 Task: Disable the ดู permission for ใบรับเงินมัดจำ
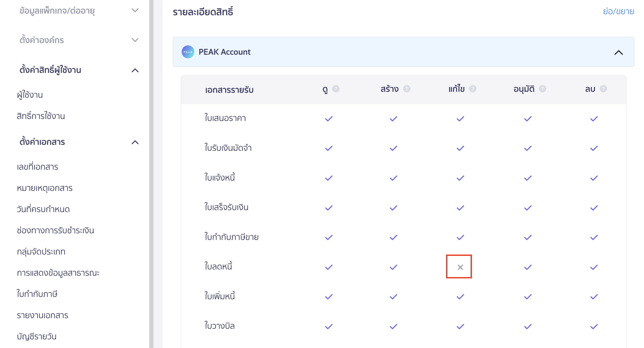tap(329, 148)
